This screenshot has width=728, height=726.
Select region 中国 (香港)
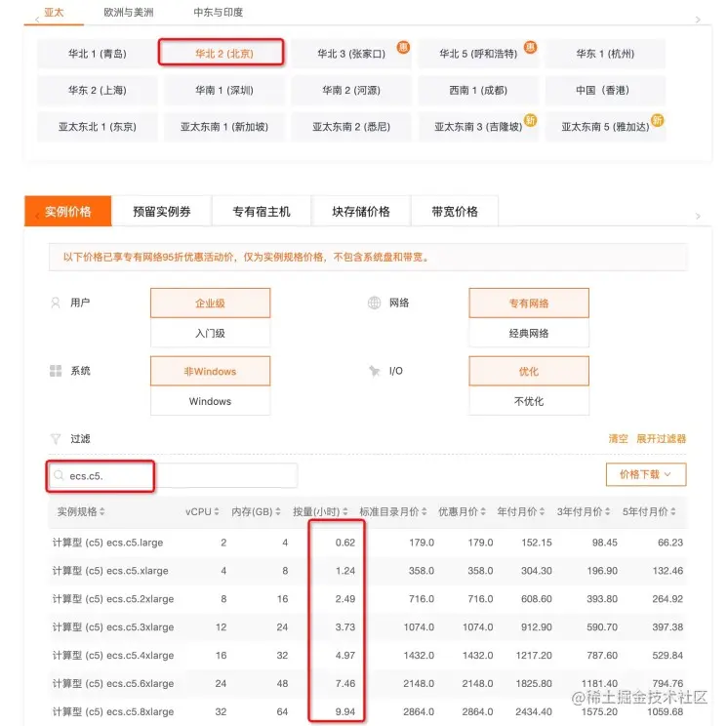[x=605, y=90]
